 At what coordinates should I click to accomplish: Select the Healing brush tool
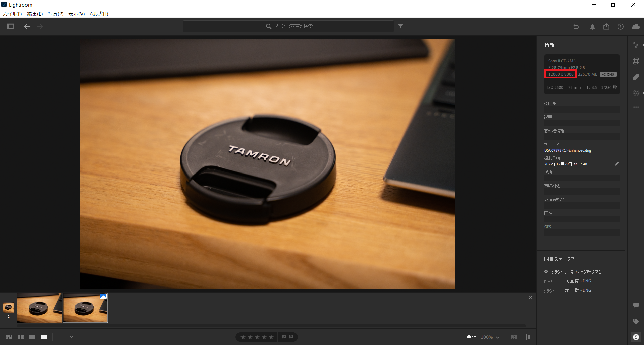click(636, 77)
